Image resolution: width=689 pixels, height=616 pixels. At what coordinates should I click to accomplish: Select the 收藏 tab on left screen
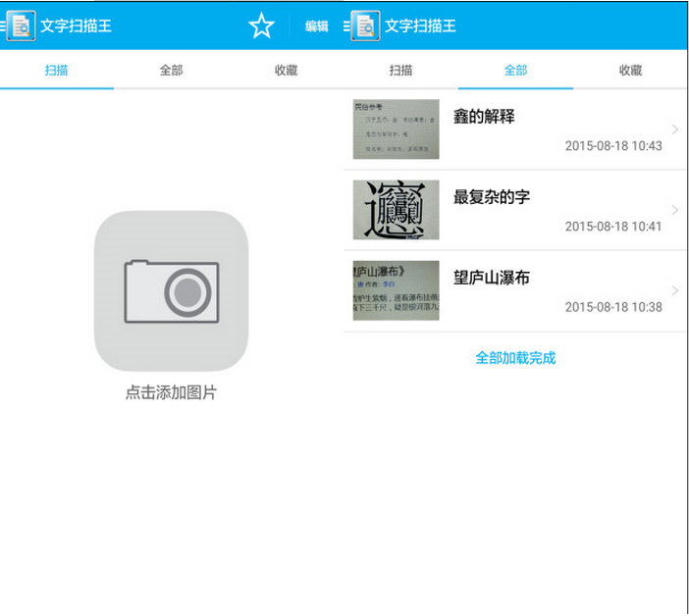[x=286, y=71]
